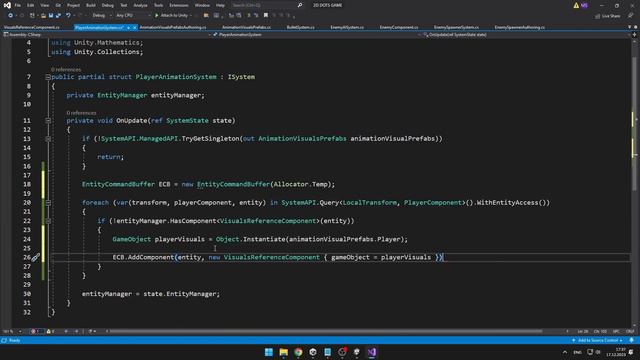Collapse the TryGetSingleton if-block outline
This screenshot has height=360, width=640.
coord(48,139)
